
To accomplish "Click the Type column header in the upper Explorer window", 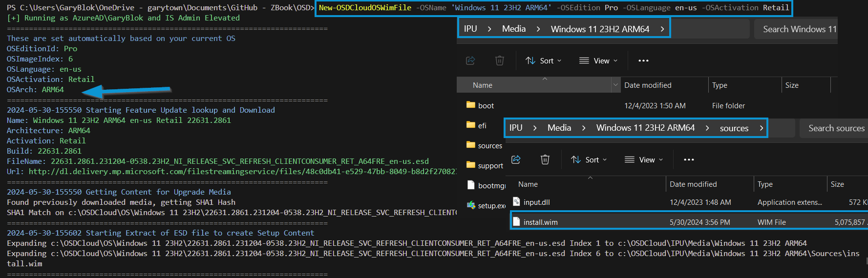I will (720, 85).
